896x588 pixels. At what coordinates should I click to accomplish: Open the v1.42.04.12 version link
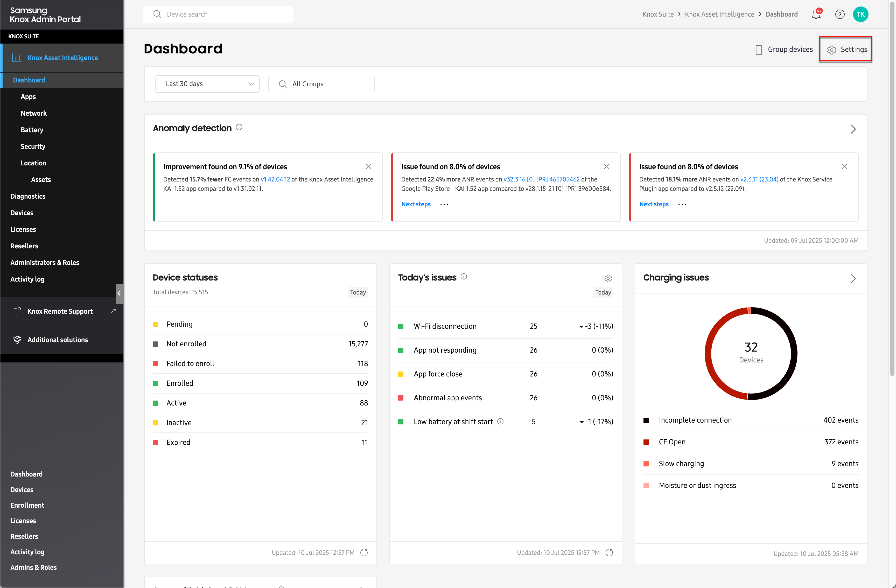[x=275, y=179]
